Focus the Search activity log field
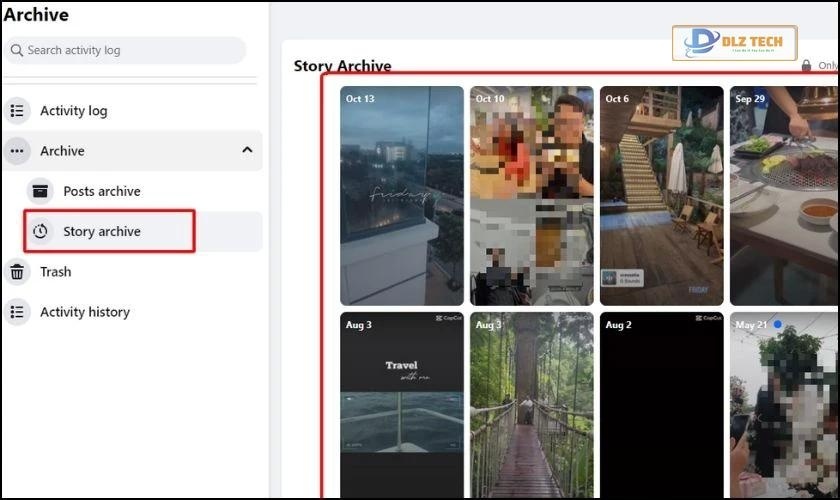 point(125,50)
